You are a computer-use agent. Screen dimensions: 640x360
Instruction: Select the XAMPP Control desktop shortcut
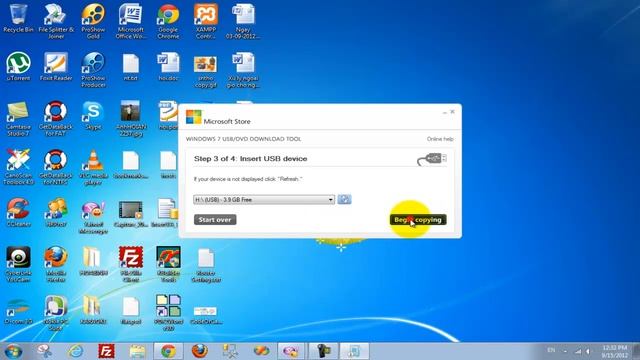tap(206, 21)
